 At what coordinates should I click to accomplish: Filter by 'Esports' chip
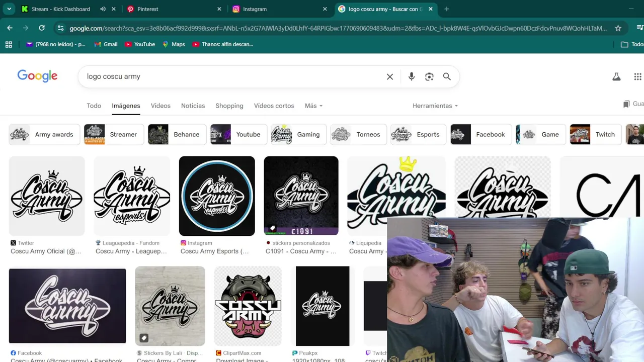click(419, 134)
